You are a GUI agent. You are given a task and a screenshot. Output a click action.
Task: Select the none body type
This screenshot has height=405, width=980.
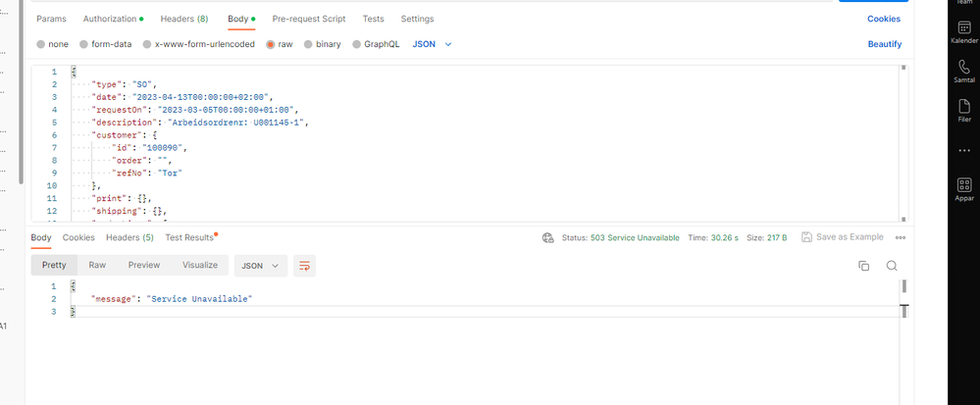(x=53, y=44)
